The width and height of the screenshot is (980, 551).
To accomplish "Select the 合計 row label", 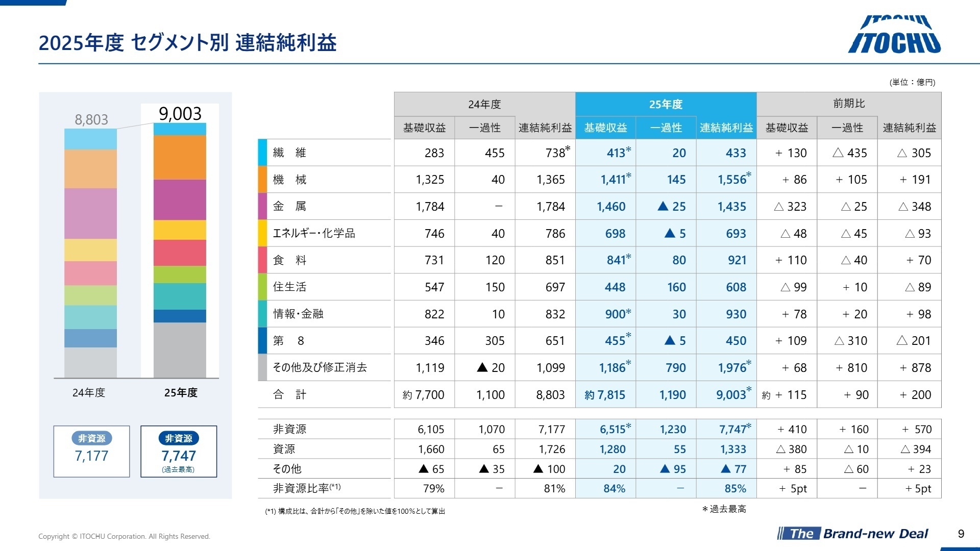I will pyautogui.click(x=289, y=394).
